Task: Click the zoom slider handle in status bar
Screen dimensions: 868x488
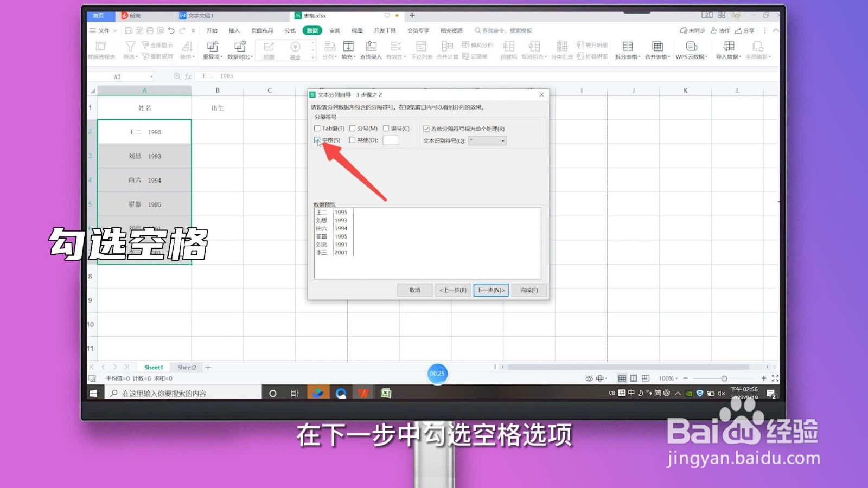Action: click(724, 378)
